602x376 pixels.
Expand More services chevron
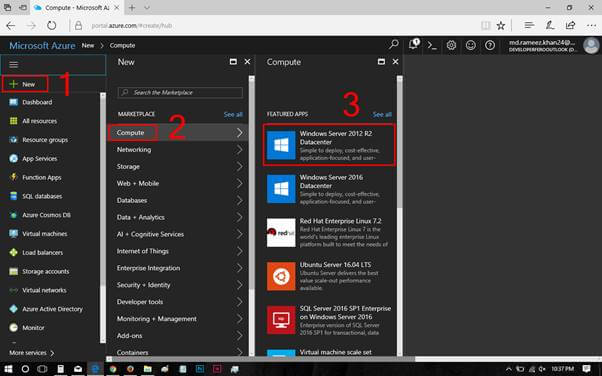tap(52, 353)
